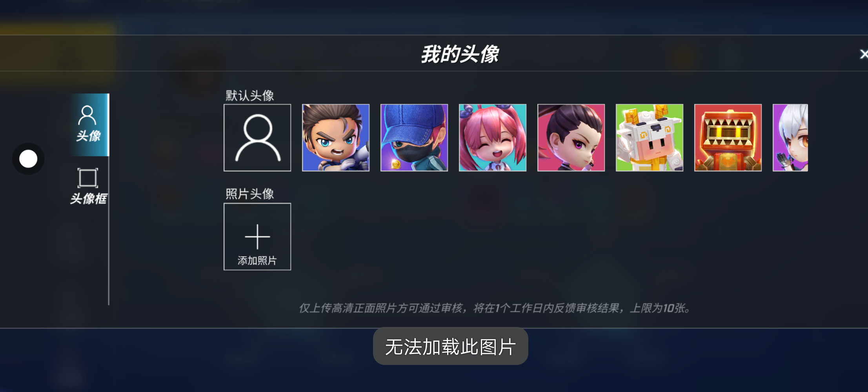Choose the pink-haired smiling girl avatar
Screen dimensions: 868x392
493,138
